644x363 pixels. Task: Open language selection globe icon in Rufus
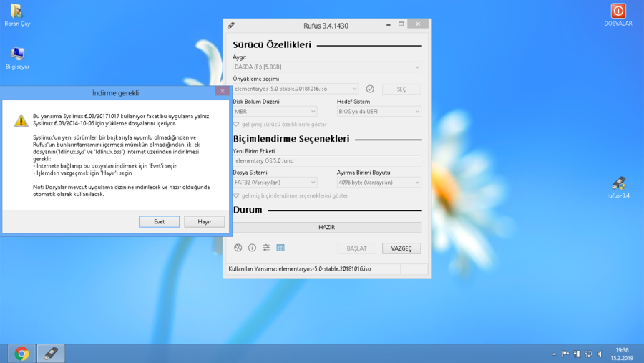[238, 248]
